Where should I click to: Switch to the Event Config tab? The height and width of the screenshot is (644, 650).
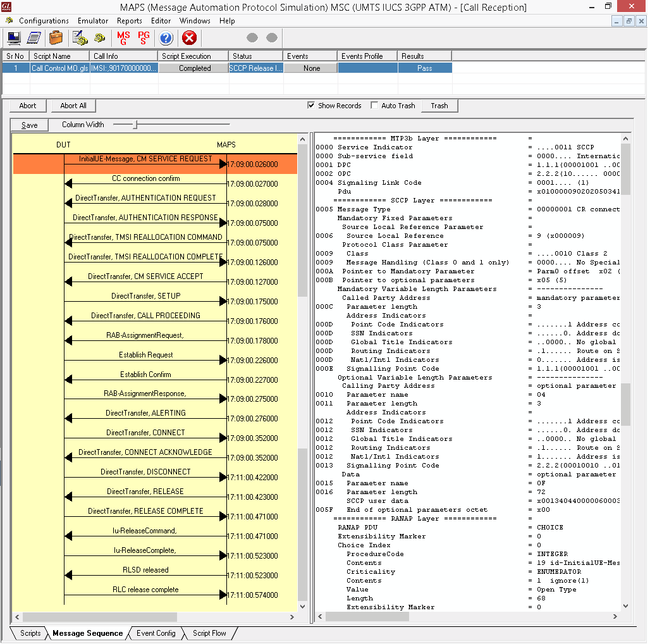[x=156, y=633]
